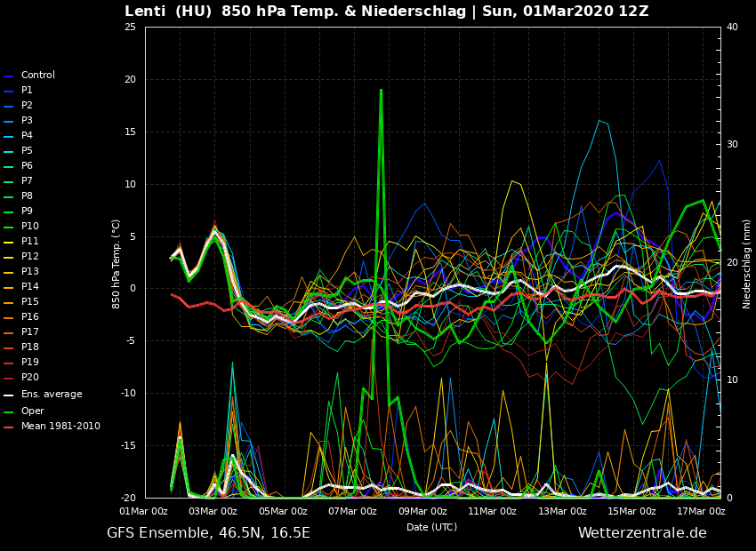Select the P10 legend label
756x551 pixels.
coord(29,227)
